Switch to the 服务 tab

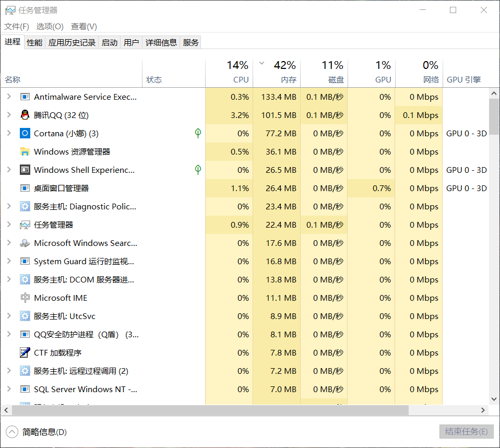tap(191, 42)
